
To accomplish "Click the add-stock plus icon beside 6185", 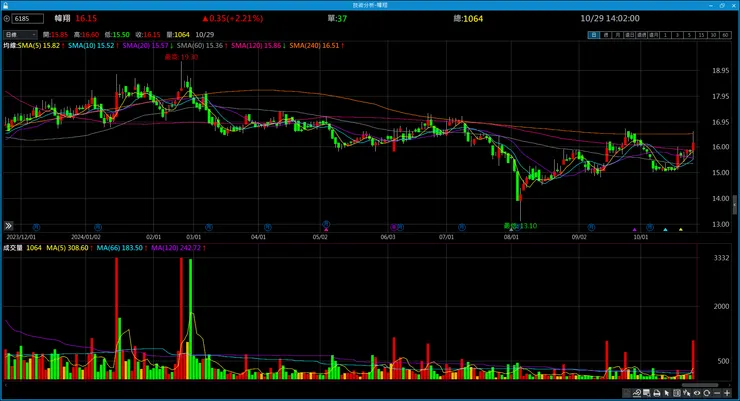I will pos(7,19).
